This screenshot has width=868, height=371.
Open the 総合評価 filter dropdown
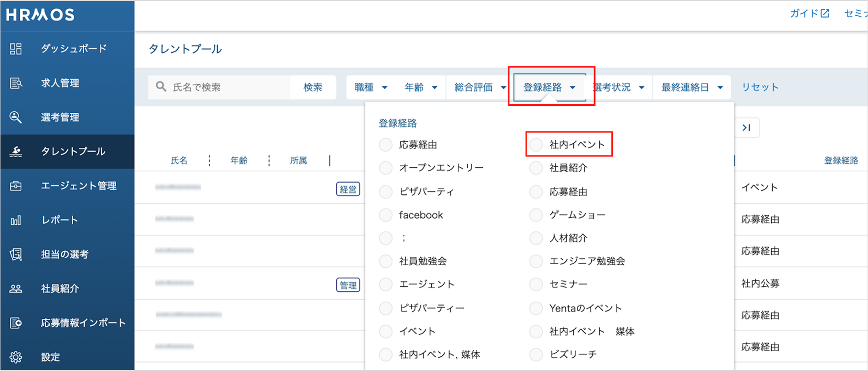[480, 87]
